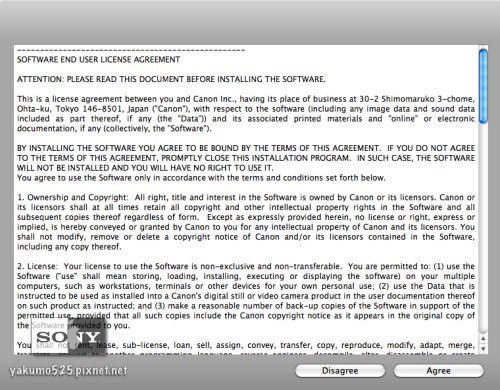Viewport: 500px width, 390px height.
Task: Click the Agree button
Action: coord(438,371)
